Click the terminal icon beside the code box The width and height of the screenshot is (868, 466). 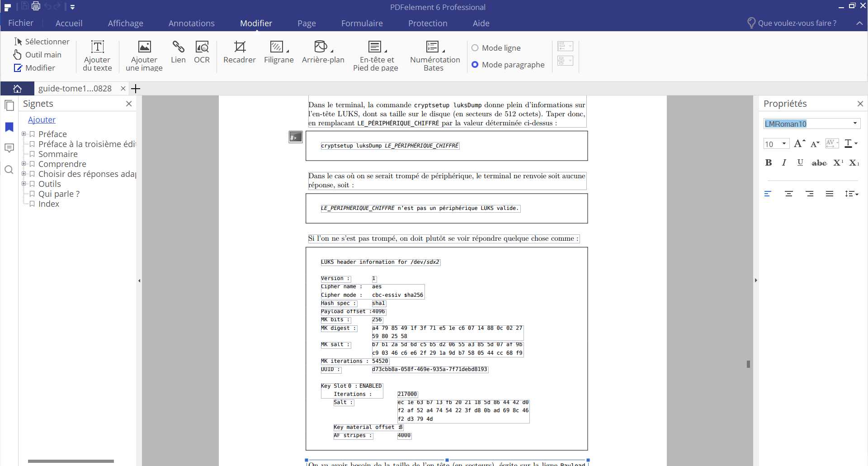296,137
